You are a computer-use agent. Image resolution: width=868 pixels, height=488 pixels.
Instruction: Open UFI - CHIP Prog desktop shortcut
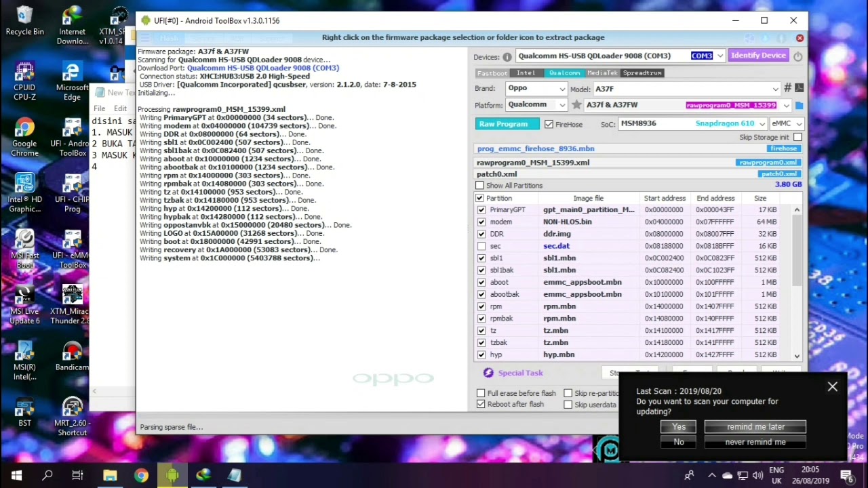pyautogui.click(x=73, y=194)
